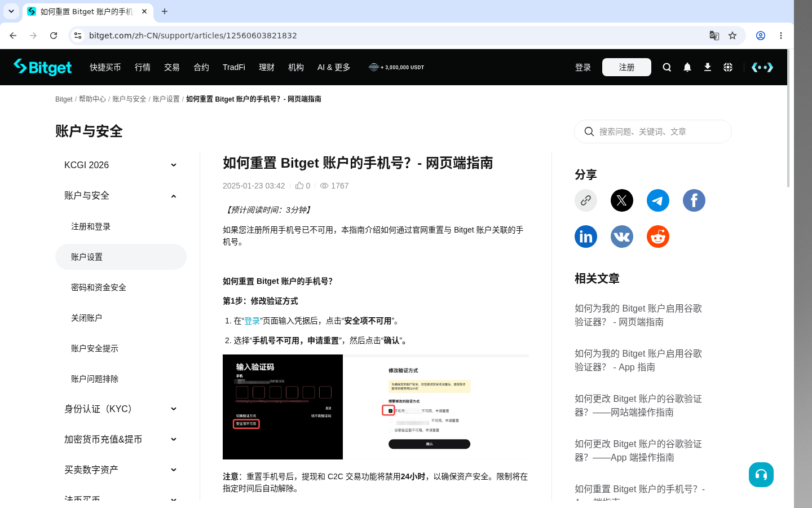This screenshot has width=812, height=508.
Task: Share article on LinkedIn
Action: tap(586, 237)
